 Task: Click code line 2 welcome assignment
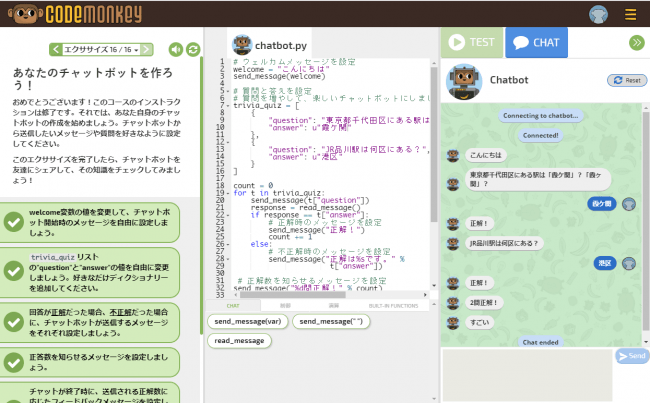click(x=281, y=69)
